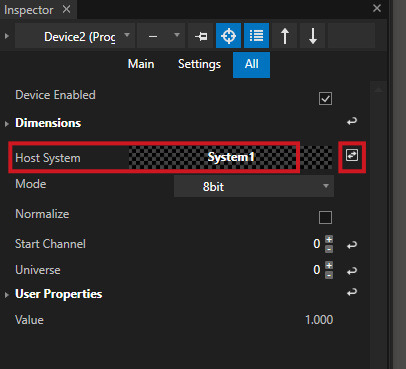The height and width of the screenshot is (369, 406).
Task: Click the Universe value 0
Action: coord(317,270)
